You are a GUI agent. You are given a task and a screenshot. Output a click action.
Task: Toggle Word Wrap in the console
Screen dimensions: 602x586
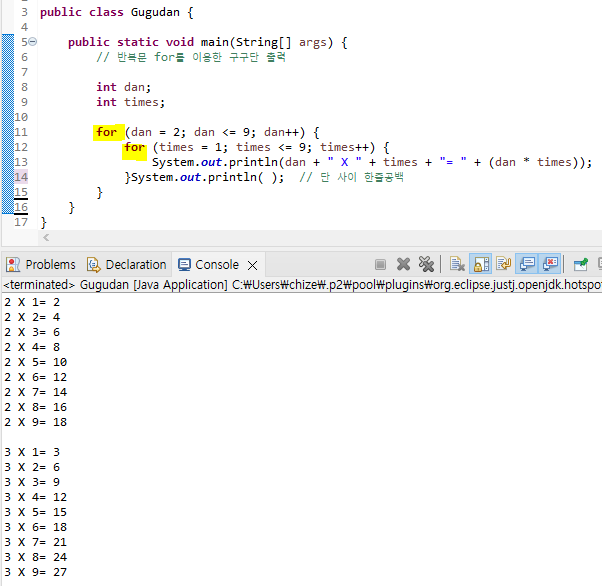503,265
